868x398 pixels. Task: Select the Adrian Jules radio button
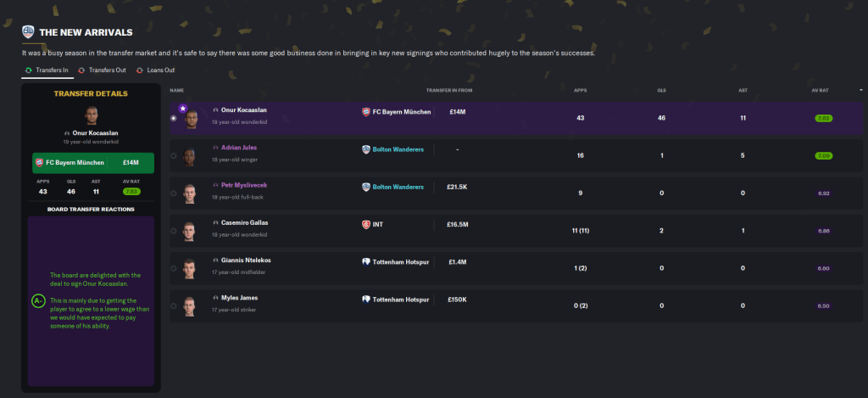(x=174, y=156)
